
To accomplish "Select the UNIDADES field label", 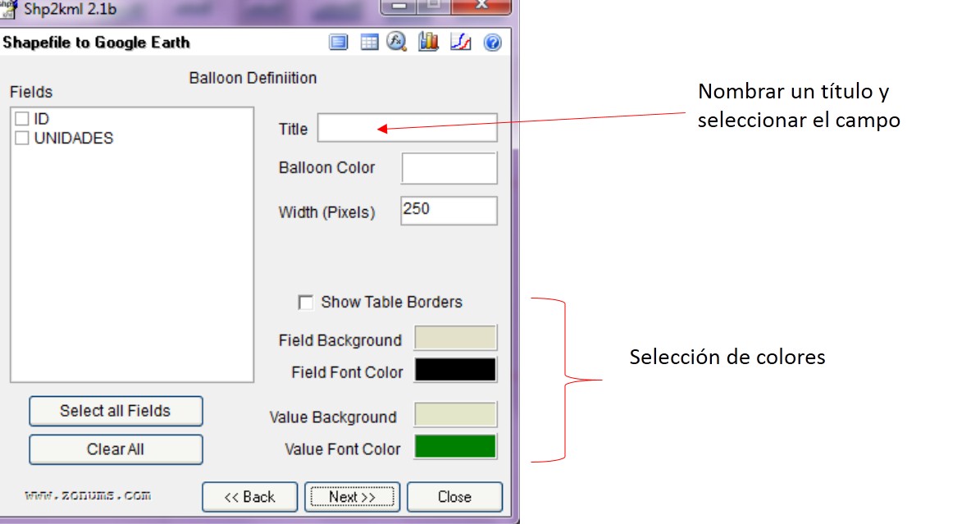I will pos(74,139).
